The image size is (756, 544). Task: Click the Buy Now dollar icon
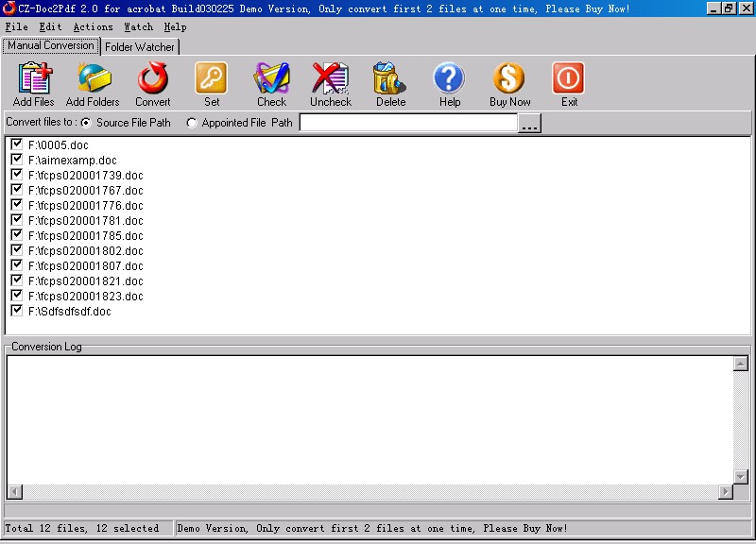[x=509, y=79]
